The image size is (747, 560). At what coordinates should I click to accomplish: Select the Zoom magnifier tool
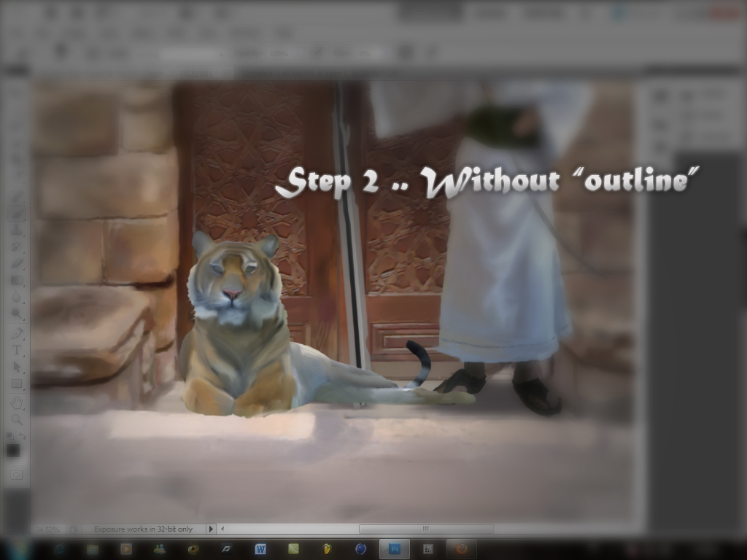17,419
